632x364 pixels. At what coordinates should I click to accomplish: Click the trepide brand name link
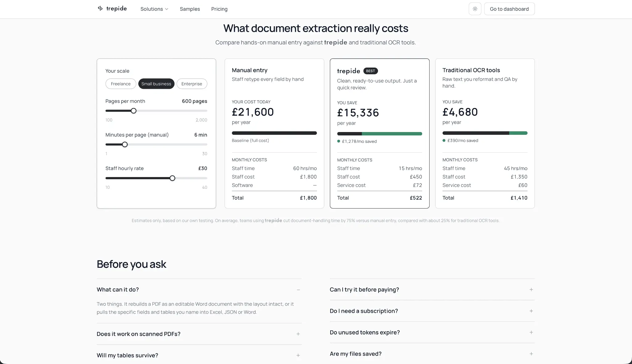[x=116, y=8]
